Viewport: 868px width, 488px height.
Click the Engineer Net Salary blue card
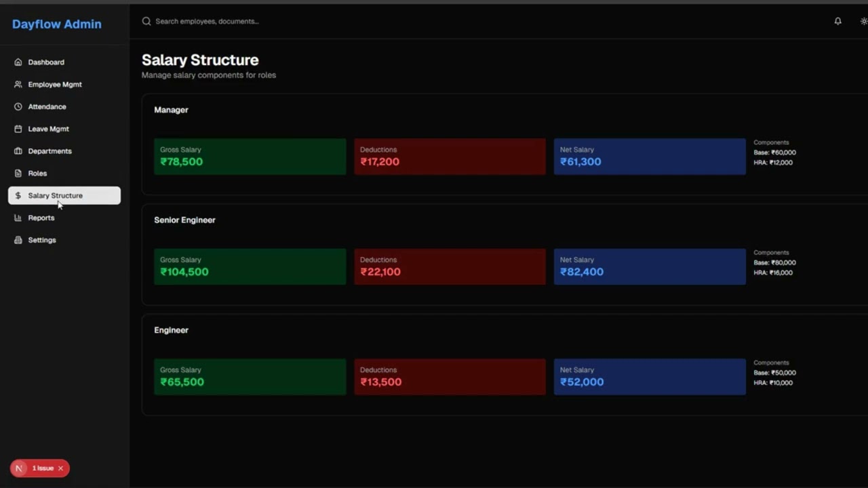coord(650,377)
